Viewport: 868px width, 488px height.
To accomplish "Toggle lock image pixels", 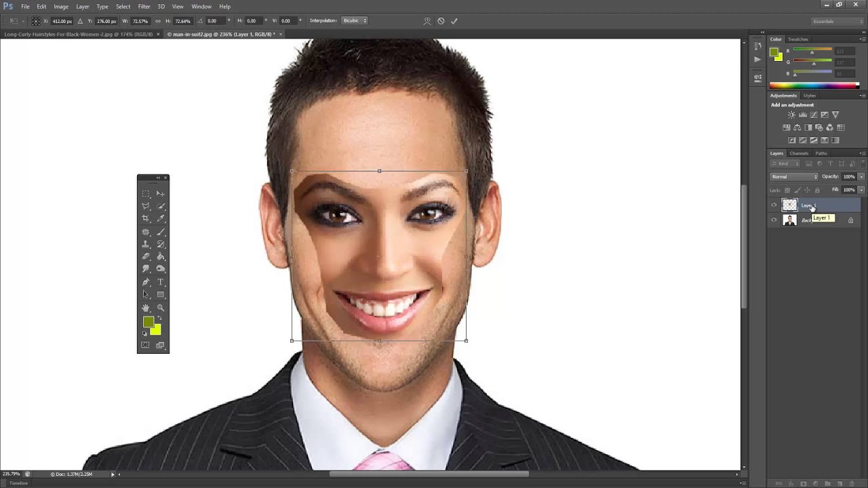I will [798, 190].
